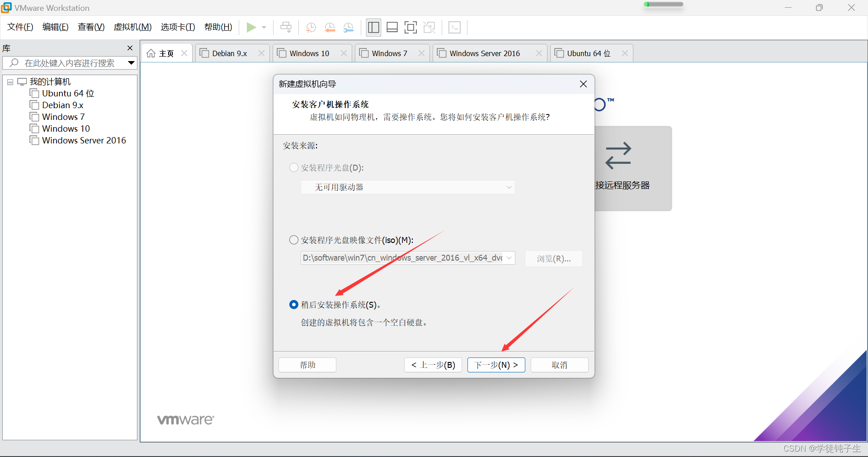
Task: Open the 帮助(H) menu
Action: 218,27
